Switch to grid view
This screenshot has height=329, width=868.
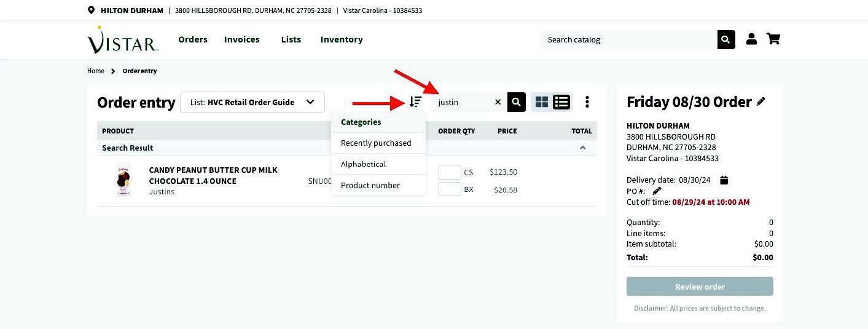542,102
